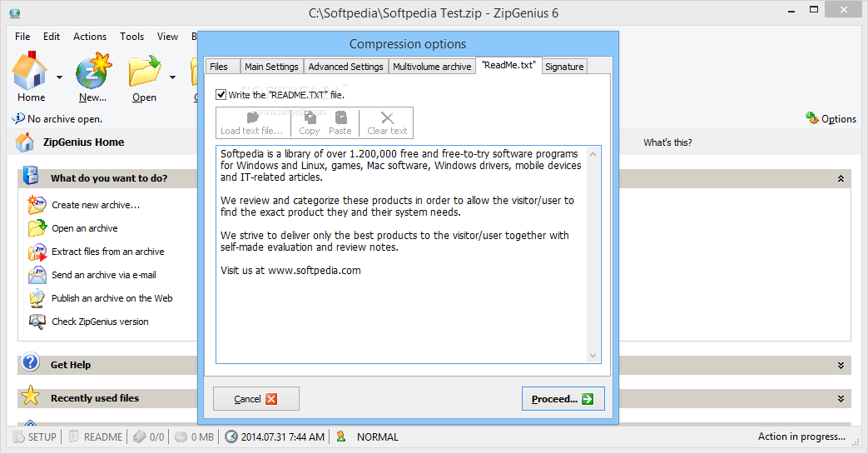868x454 pixels.
Task: Click the SETUP status bar item
Action: click(35, 437)
